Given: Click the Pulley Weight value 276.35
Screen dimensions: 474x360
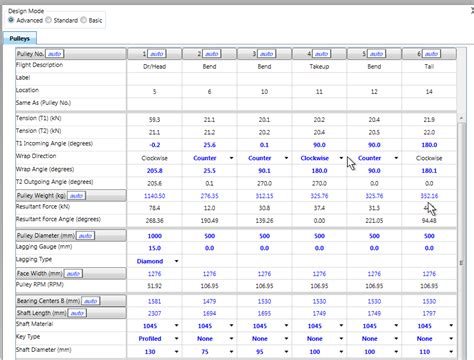Looking at the screenshot, I should tap(210, 196).
